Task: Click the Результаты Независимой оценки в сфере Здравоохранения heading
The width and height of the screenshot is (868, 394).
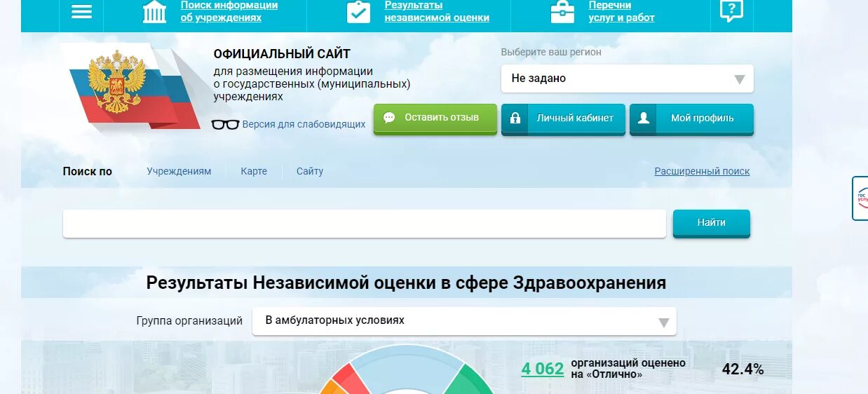Action: click(x=406, y=283)
